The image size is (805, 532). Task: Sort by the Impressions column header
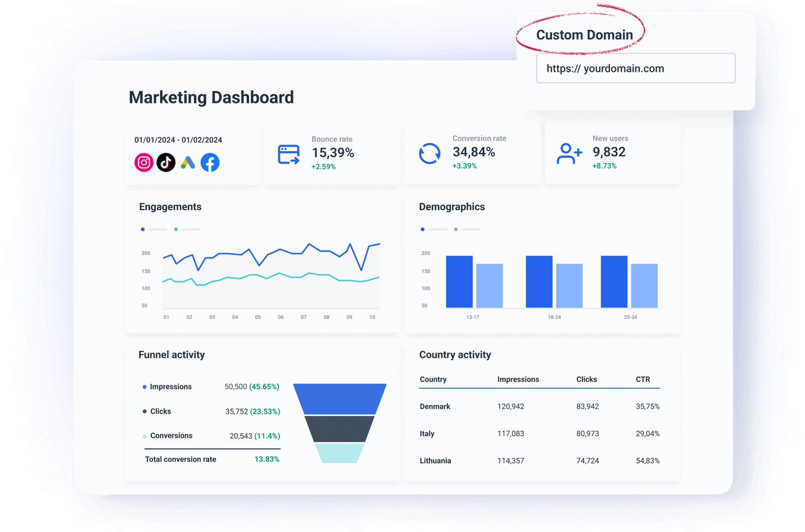click(x=518, y=379)
